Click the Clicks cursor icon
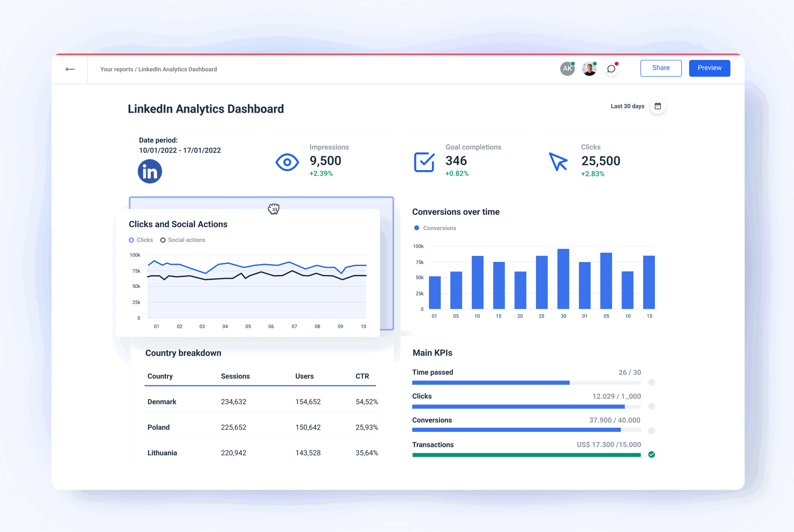The image size is (794, 532). click(x=559, y=162)
